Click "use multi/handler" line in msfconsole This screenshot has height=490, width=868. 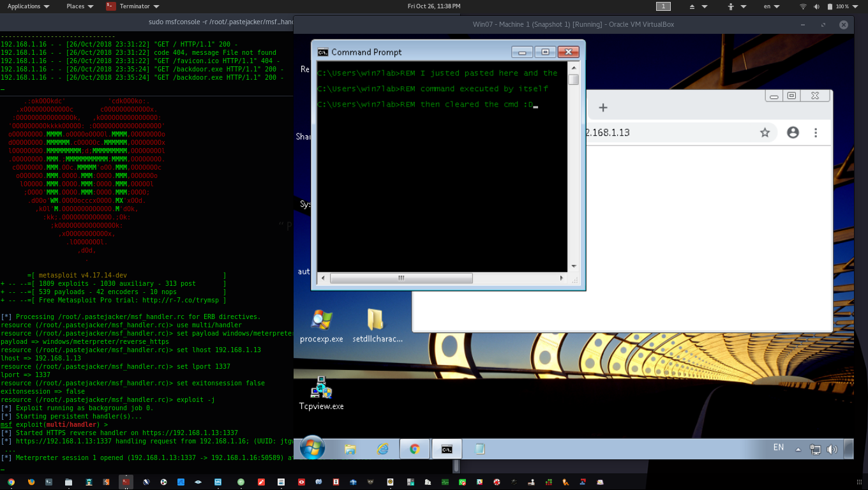point(121,325)
